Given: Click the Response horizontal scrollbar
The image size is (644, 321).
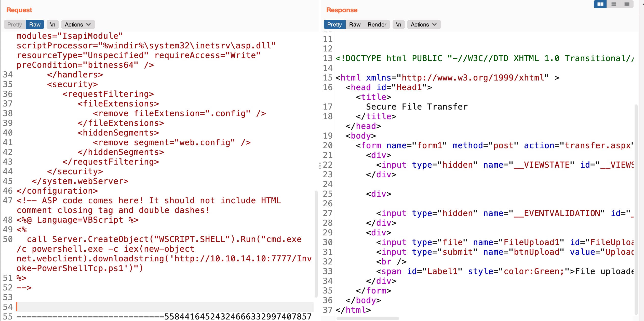Looking at the screenshot, I should click(x=367, y=318).
